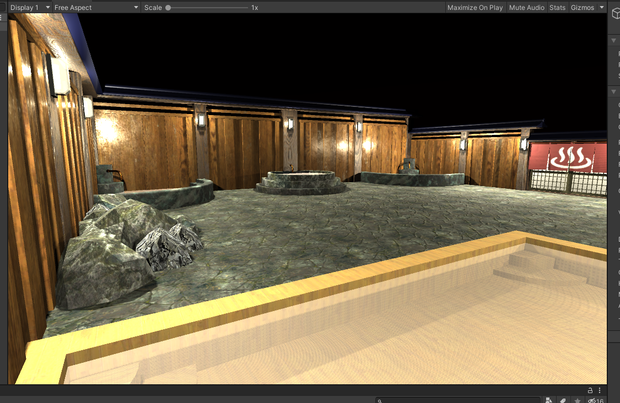Click the red onsen sign in Game view
620x403 pixels.
567,157
